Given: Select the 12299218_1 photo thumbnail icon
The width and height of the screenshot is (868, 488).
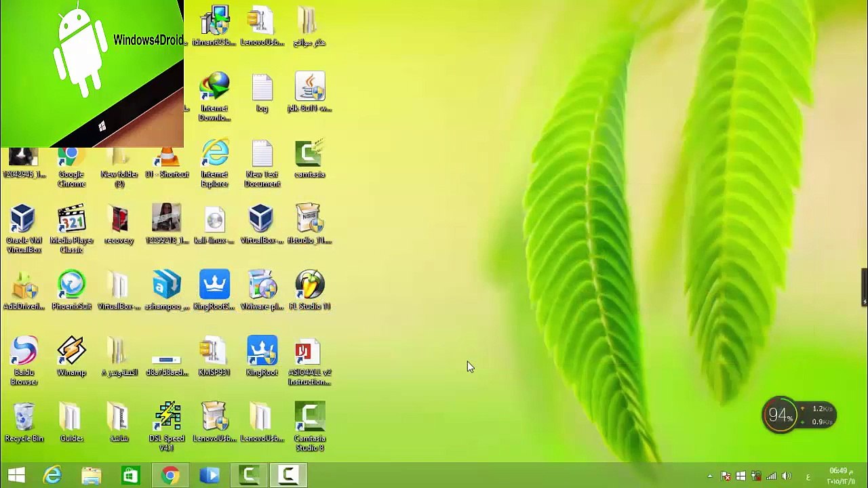Looking at the screenshot, I should [x=167, y=225].
